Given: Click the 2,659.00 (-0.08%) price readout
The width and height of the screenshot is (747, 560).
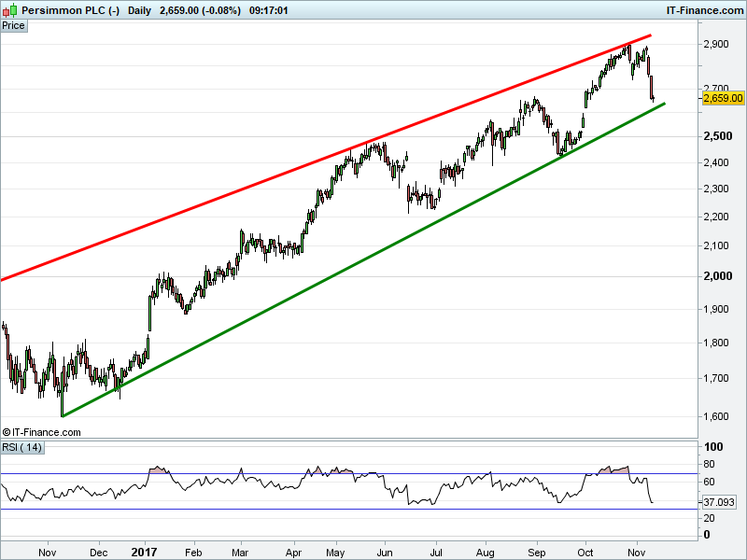Looking at the screenshot, I should coord(200,10).
